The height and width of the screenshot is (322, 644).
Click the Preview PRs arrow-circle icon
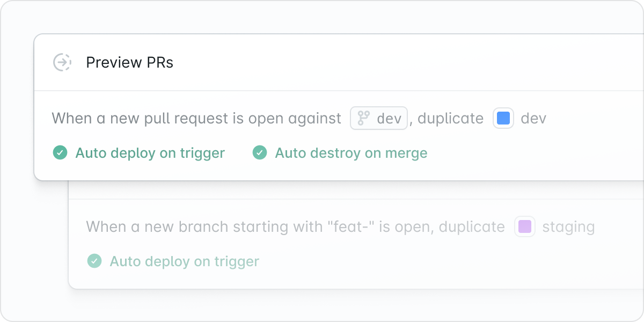[62, 62]
